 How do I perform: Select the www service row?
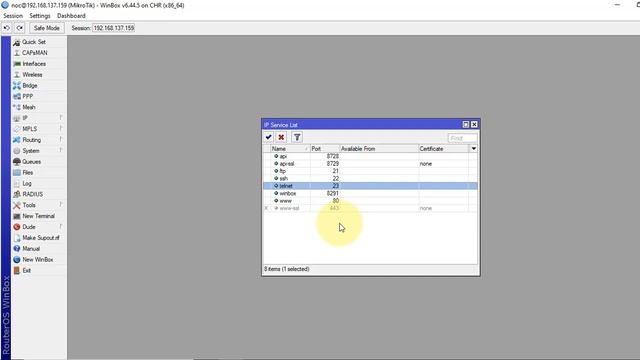click(370, 201)
